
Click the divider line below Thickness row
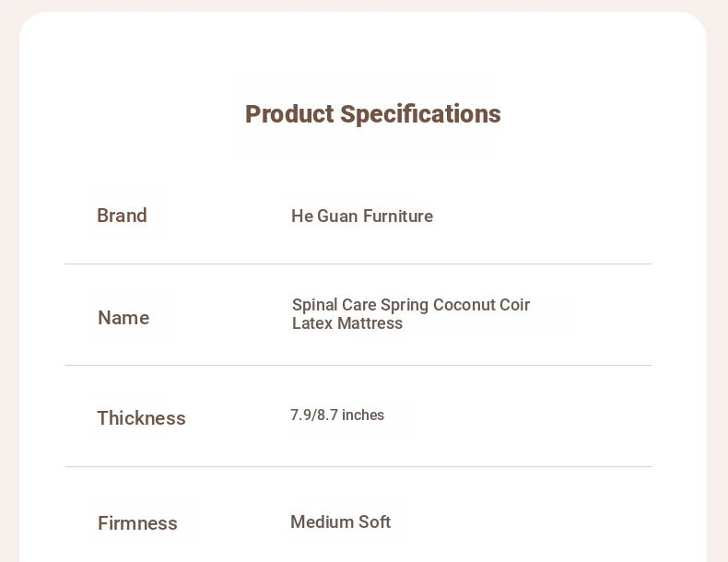[x=358, y=467]
